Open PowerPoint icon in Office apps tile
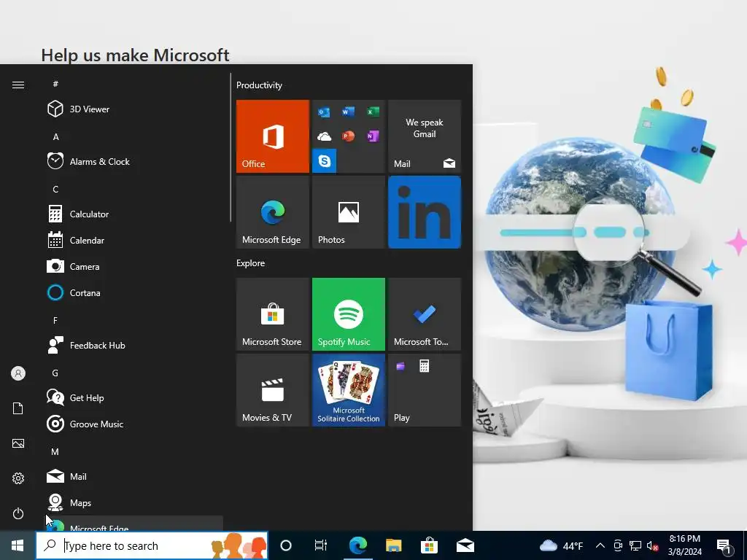The width and height of the screenshot is (747, 560). (x=348, y=136)
